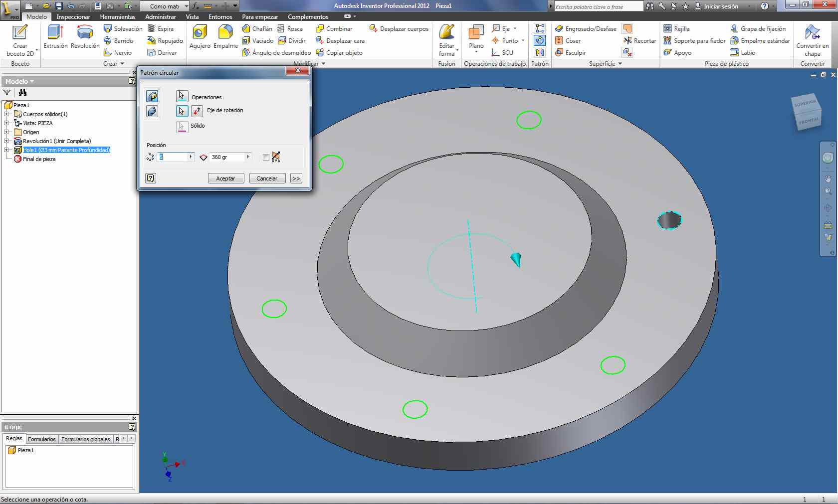
Task: Select the Engrosado/Desfase tool
Action: [586, 29]
